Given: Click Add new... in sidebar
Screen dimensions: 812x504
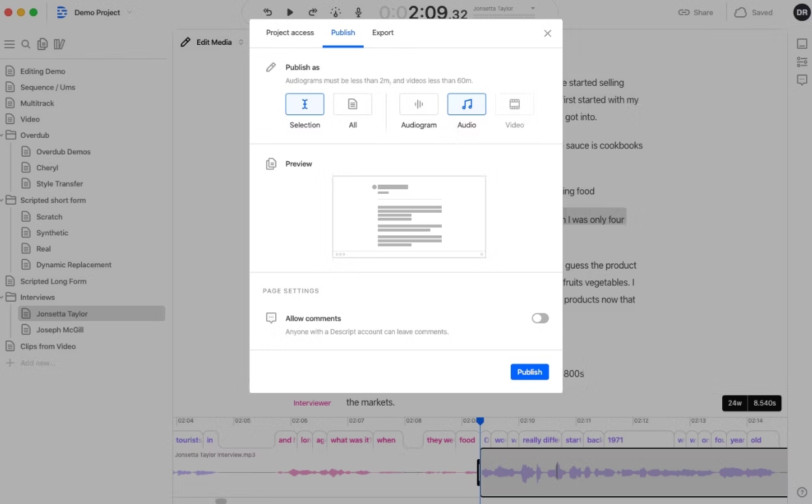Looking at the screenshot, I should 37,363.
